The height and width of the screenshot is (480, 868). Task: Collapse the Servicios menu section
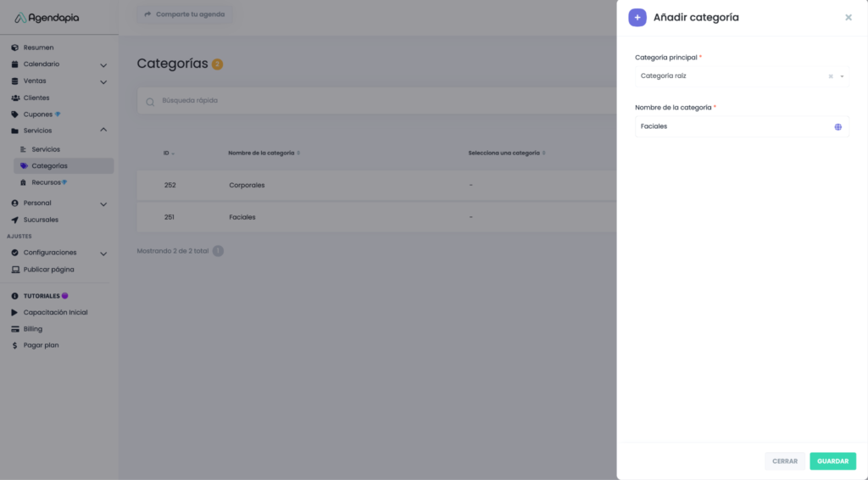pyautogui.click(x=103, y=130)
